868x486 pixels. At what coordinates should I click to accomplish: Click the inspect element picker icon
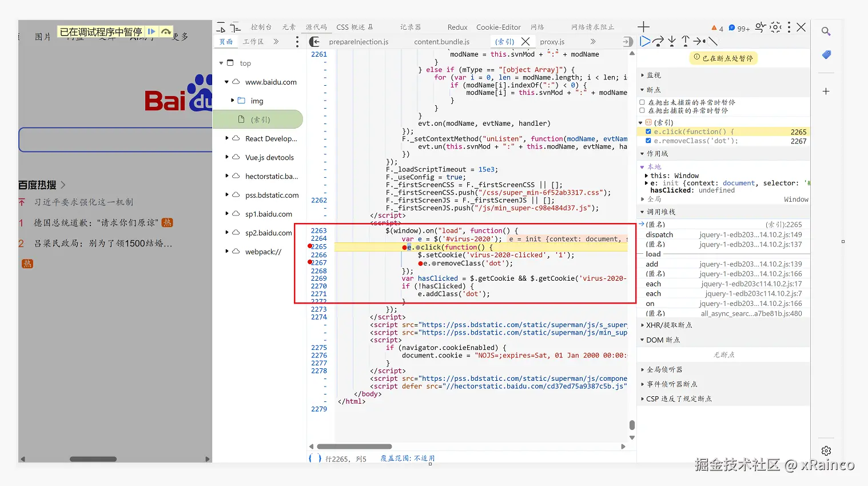221,27
